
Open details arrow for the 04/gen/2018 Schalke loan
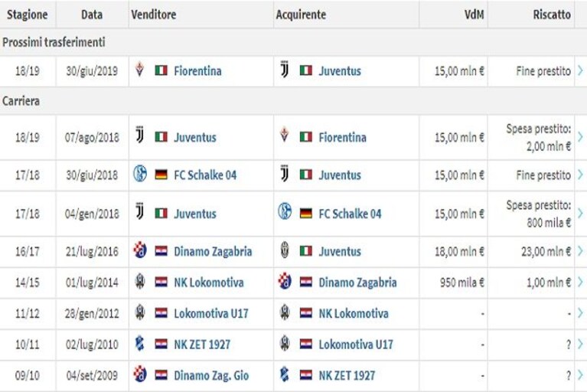(580, 213)
